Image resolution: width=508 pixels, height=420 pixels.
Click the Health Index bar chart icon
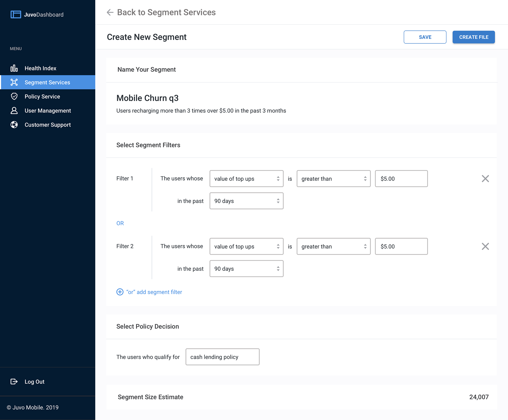tap(14, 68)
